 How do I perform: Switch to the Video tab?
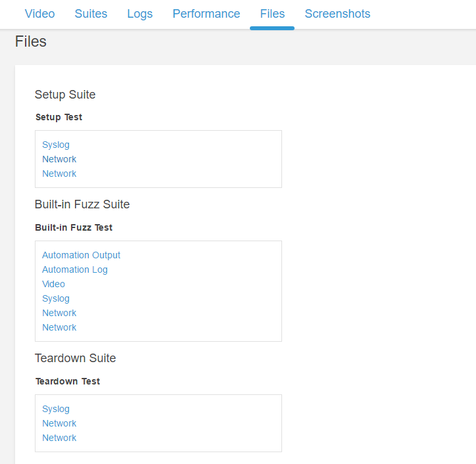(39, 14)
